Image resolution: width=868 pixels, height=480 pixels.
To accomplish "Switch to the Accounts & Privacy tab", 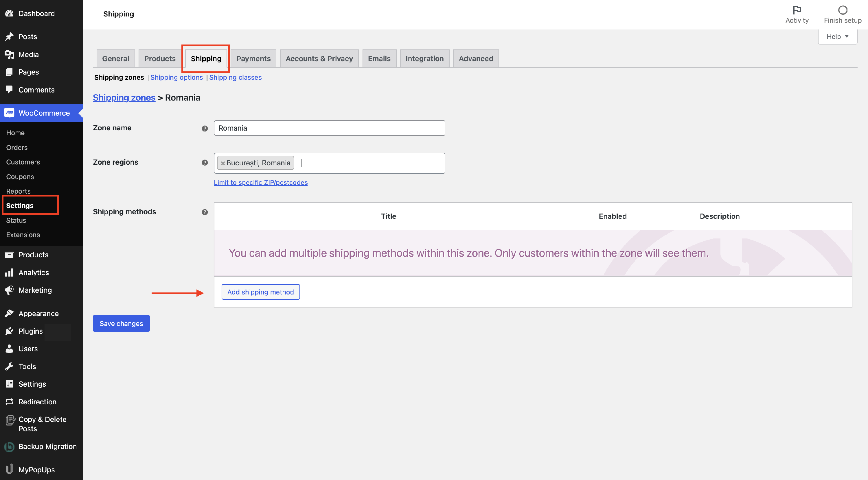I will (319, 59).
